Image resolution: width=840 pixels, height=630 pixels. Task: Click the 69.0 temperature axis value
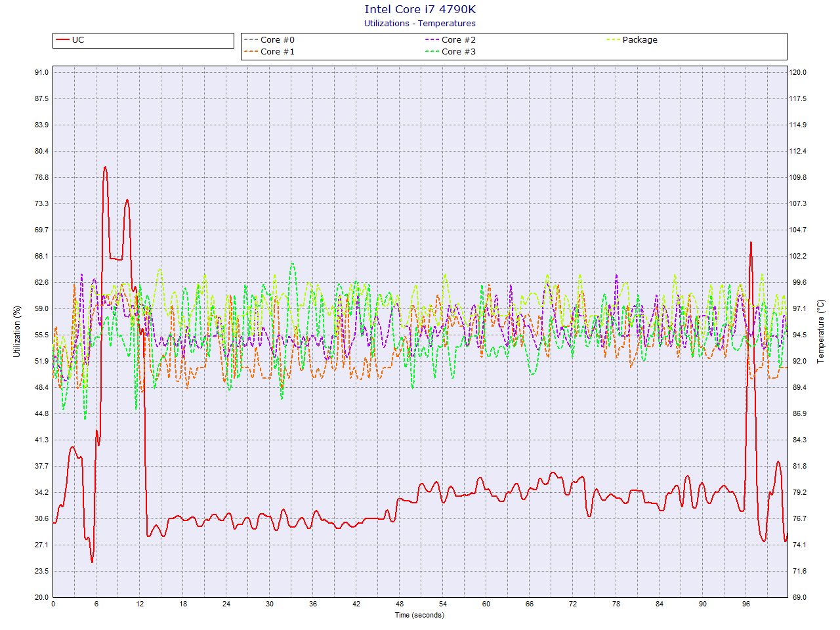pyautogui.click(x=800, y=597)
